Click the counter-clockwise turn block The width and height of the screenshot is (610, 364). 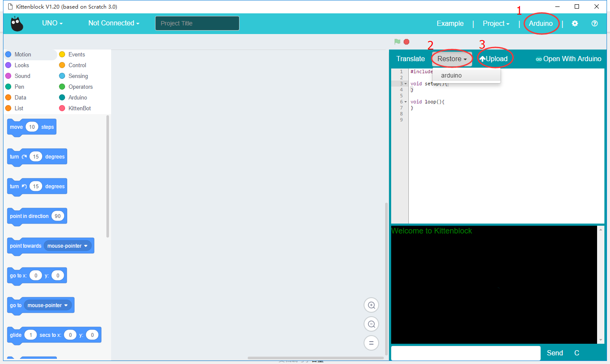[37, 187]
